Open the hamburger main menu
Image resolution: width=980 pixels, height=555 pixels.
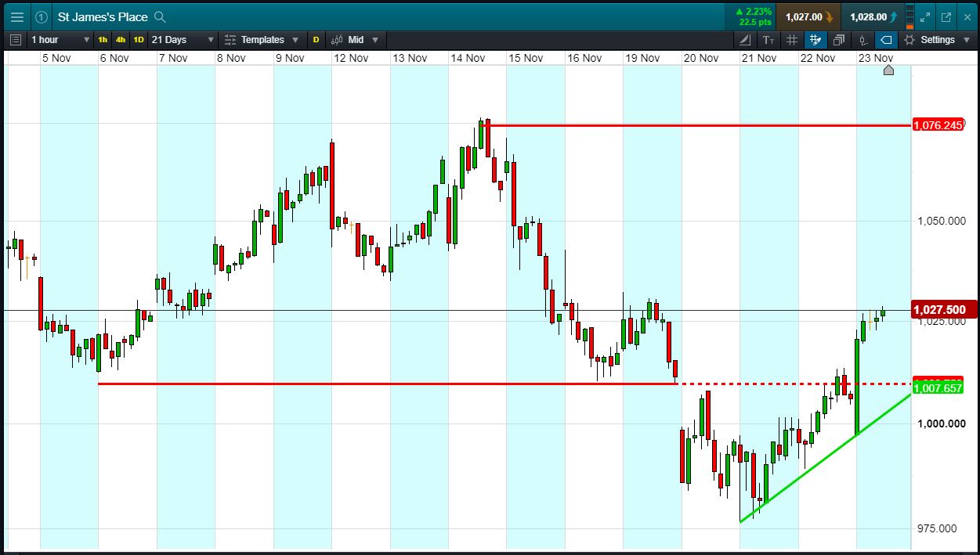click(17, 16)
